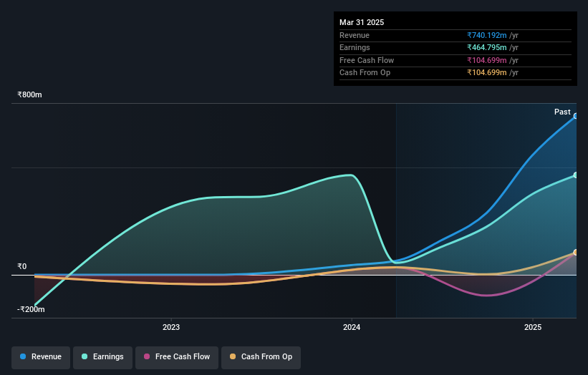Click the Cash From Op endpoint marker
Screen dimensions: 588x375
(x=576, y=253)
